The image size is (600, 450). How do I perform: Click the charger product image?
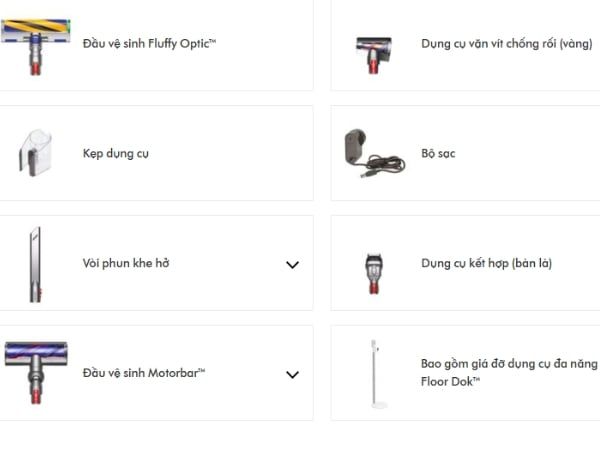tap(372, 153)
